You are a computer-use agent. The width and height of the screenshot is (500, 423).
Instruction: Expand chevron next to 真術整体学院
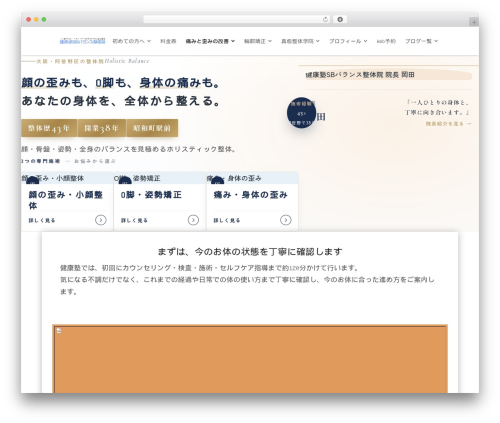[318, 41]
